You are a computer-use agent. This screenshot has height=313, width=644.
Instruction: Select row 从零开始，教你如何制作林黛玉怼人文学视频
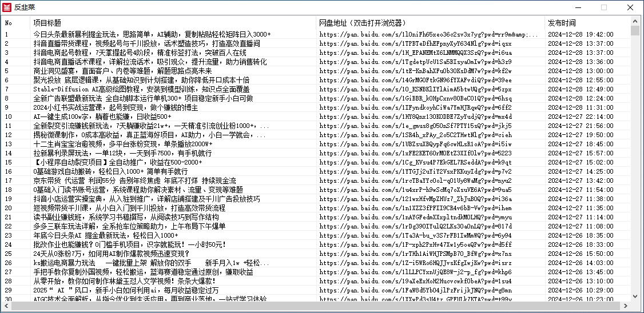point(316,282)
